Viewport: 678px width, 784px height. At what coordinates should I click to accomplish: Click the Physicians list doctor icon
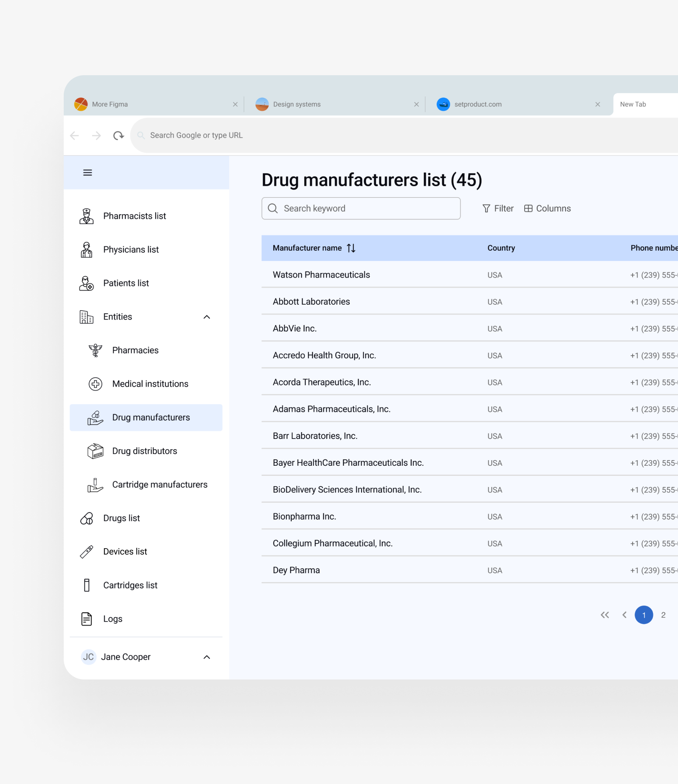coord(87,249)
